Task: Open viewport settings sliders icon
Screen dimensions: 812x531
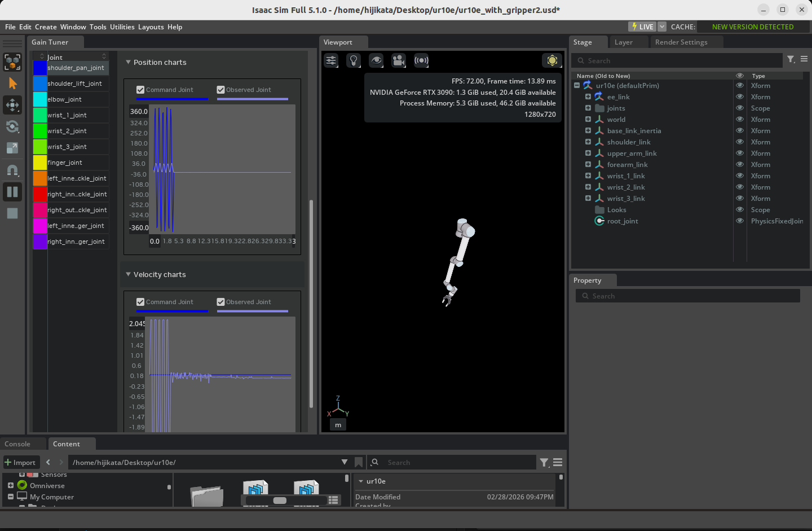Action: pos(331,60)
